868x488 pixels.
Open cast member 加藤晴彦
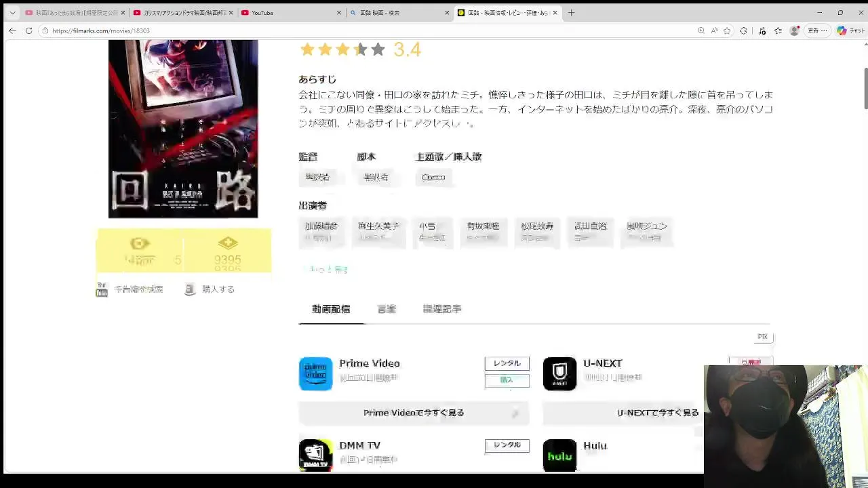click(x=321, y=231)
